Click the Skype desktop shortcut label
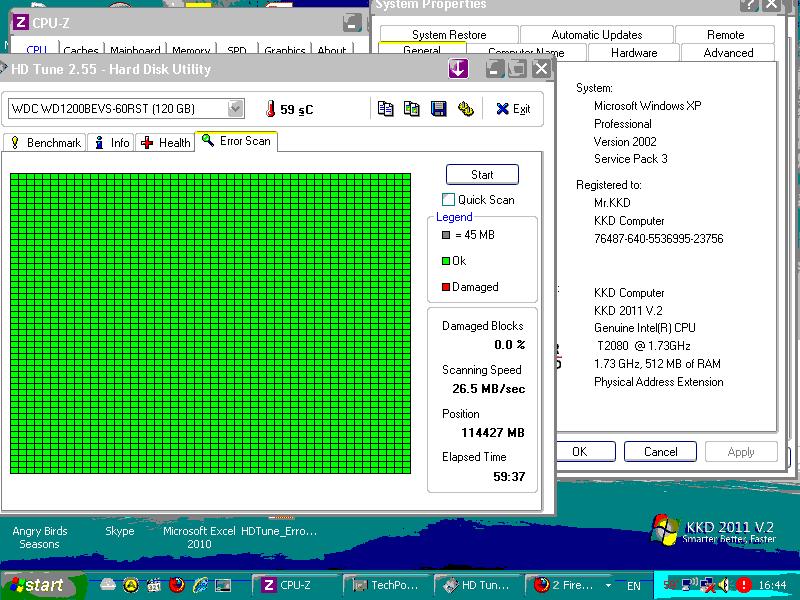Screen dimensions: 800x600 pyautogui.click(x=119, y=531)
